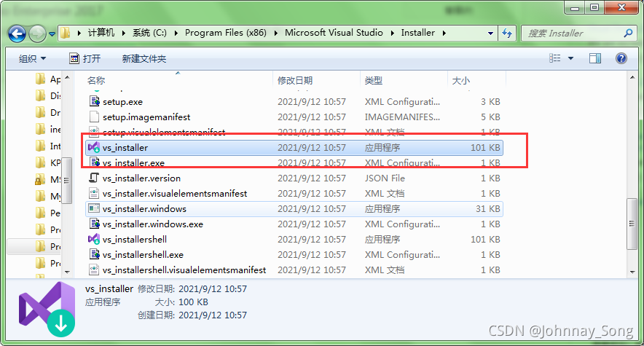Click the vs_installershell file name

click(135, 239)
